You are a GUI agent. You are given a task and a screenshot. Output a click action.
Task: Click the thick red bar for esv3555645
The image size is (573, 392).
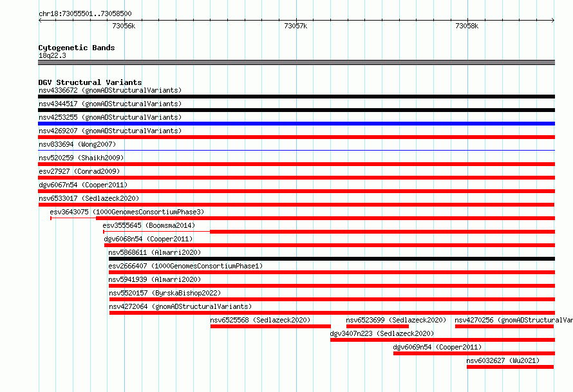(382, 232)
